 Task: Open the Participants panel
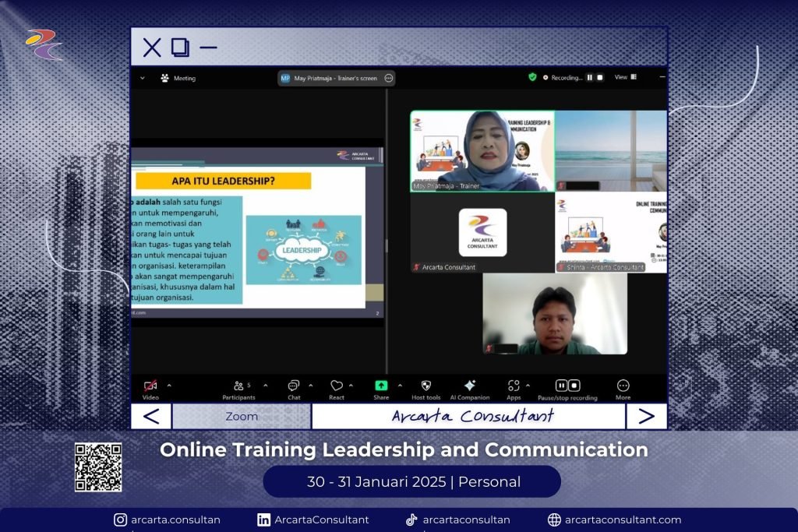[x=238, y=386]
